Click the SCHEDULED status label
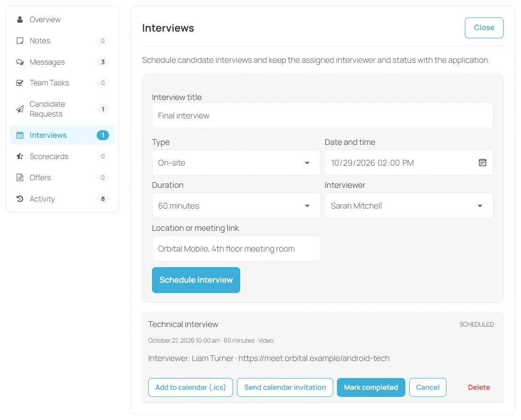This screenshot has height=420, width=521. [477, 324]
